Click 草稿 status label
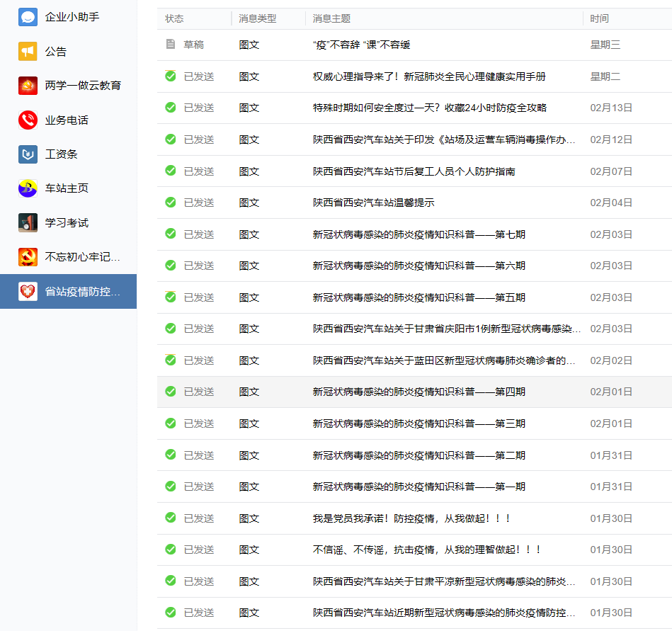 click(x=194, y=45)
